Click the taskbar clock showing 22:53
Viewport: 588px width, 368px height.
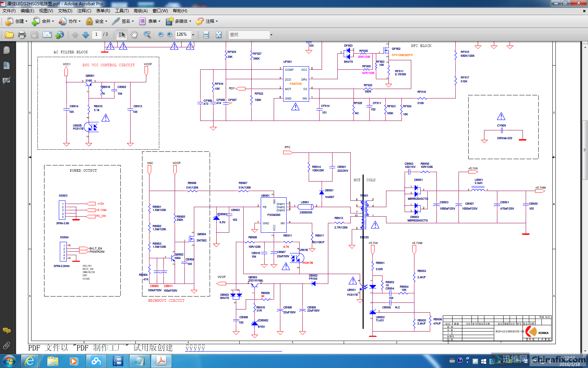(569, 361)
